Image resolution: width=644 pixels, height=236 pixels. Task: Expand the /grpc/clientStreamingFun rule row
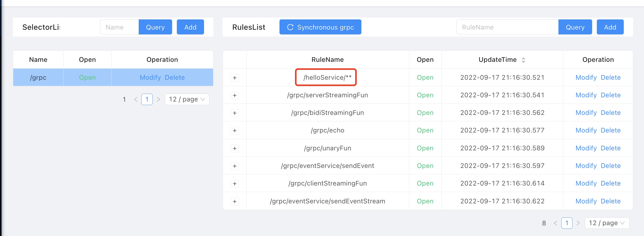coord(235,183)
